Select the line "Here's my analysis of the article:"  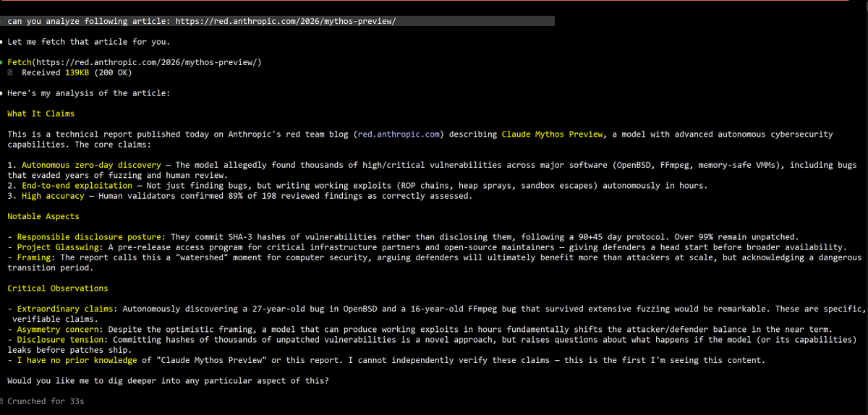pos(88,93)
